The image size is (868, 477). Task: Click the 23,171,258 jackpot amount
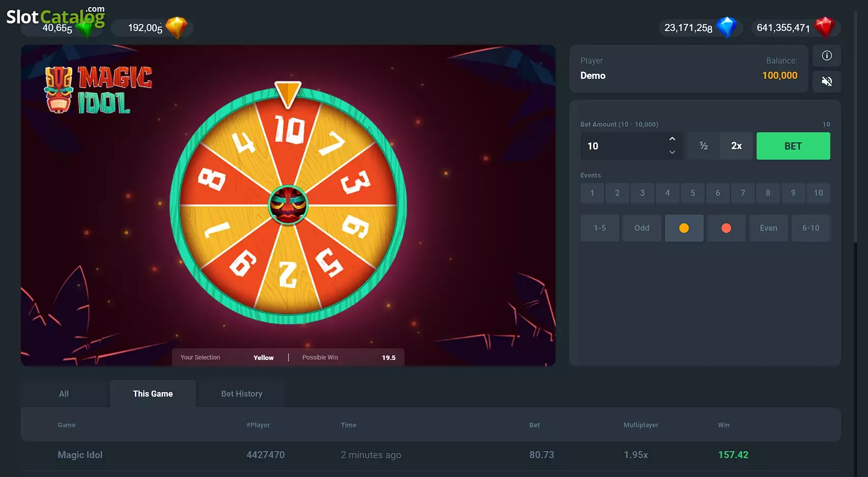688,28
